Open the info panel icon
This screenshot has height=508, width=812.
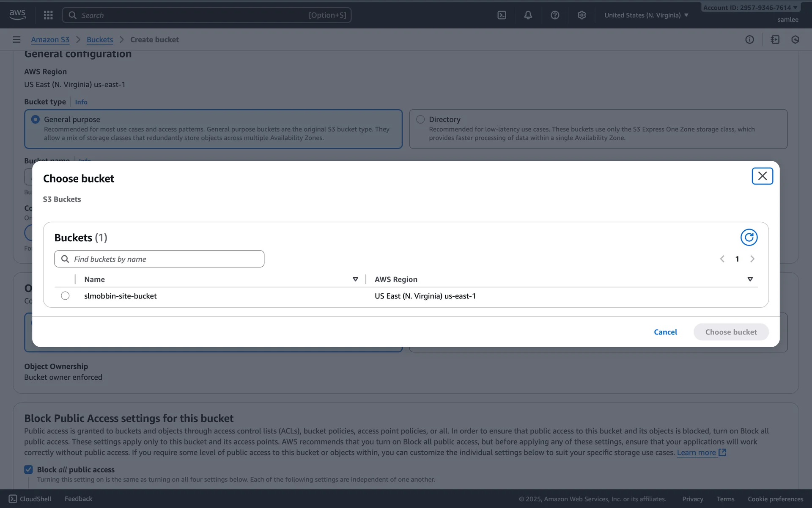[x=749, y=39]
